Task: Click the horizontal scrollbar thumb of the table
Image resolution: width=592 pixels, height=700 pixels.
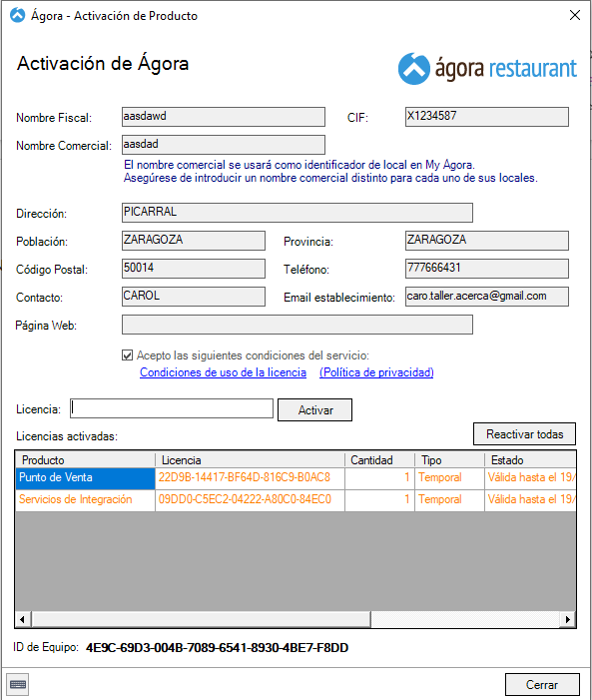Action: click(201, 619)
